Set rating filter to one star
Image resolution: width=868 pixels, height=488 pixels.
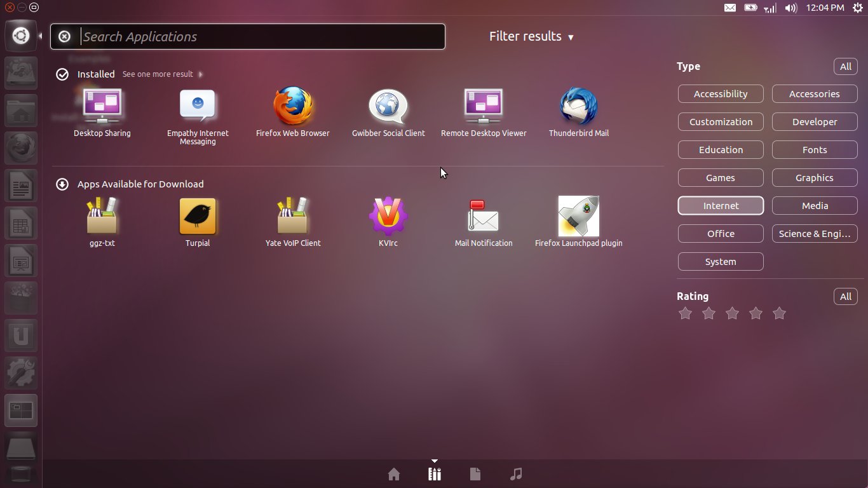(x=685, y=313)
